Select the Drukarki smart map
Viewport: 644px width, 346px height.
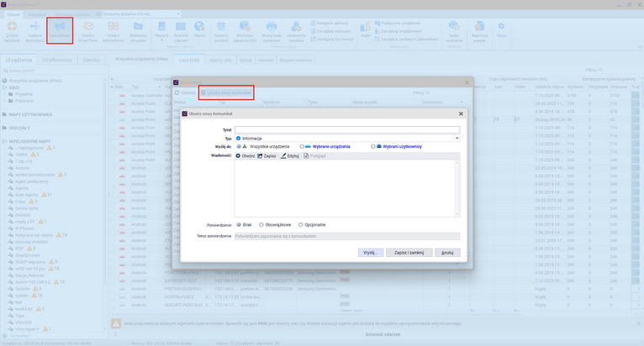click(23, 215)
